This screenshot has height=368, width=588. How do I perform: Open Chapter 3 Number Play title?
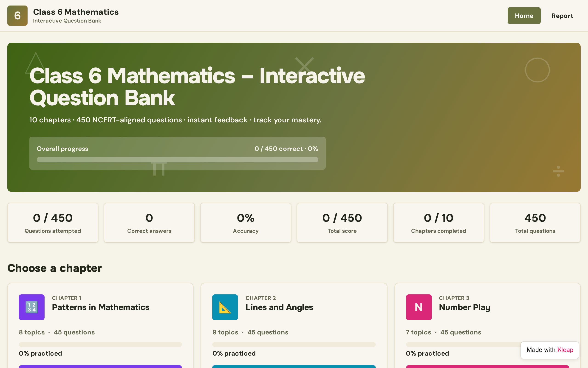click(x=465, y=307)
